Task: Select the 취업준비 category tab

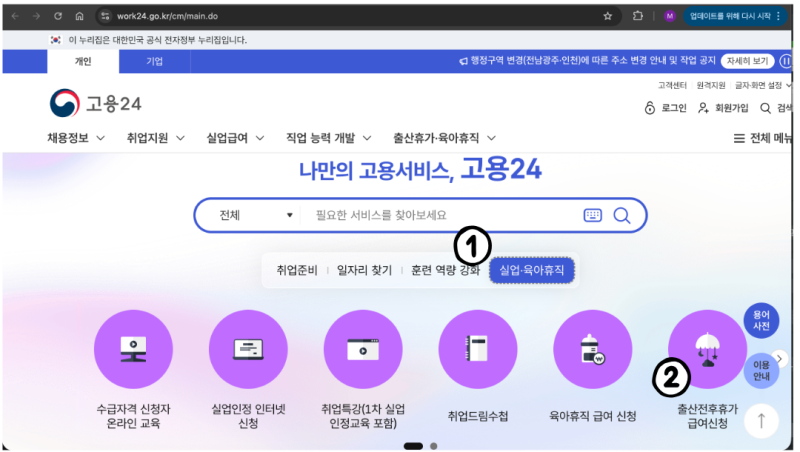Action: click(x=296, y=270)
